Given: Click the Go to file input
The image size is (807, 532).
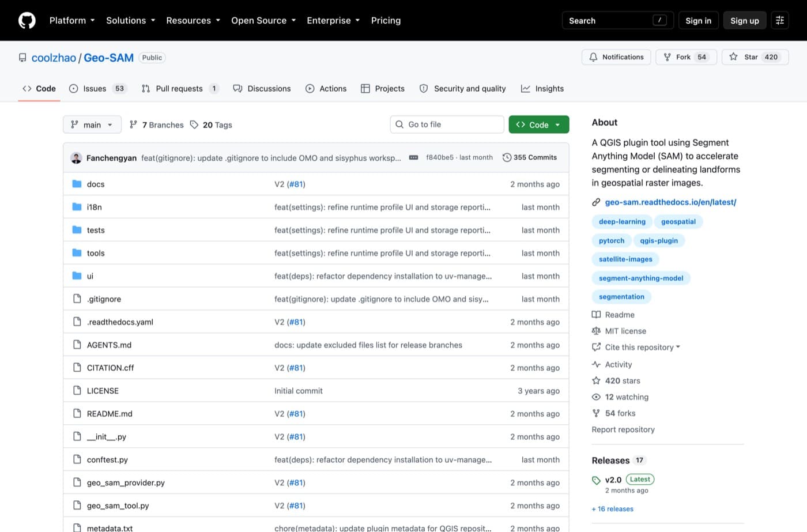Looking at the screenshot, I should point(447,124).
